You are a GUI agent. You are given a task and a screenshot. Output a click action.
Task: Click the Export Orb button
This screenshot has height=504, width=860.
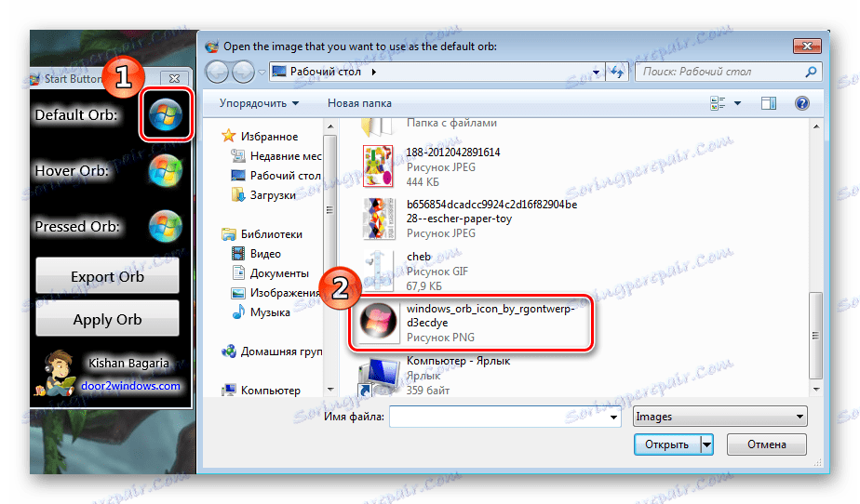(108, 275)
